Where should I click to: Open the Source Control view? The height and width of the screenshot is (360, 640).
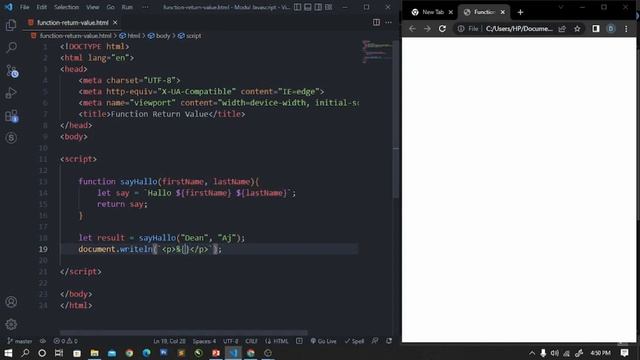click(x=12, y=71)
